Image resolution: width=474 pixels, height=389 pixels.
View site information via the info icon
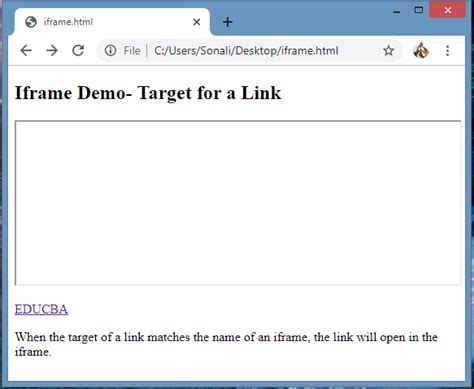click(110, 51)
